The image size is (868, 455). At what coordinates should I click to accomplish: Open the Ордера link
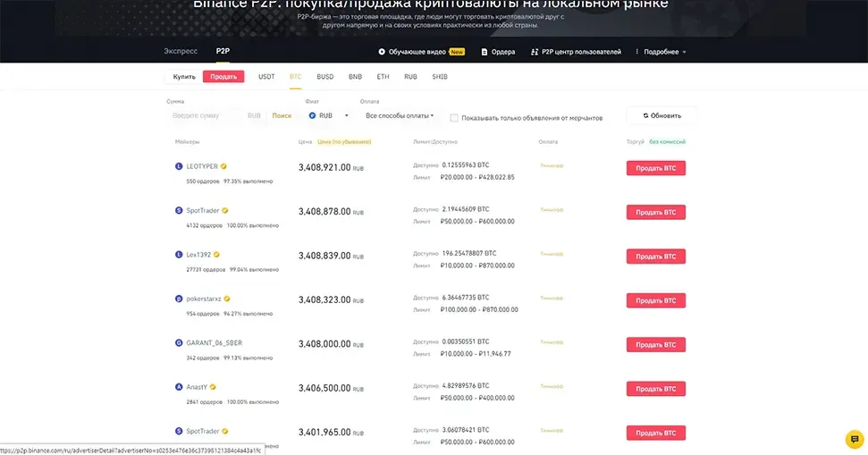tap(503, 52)
